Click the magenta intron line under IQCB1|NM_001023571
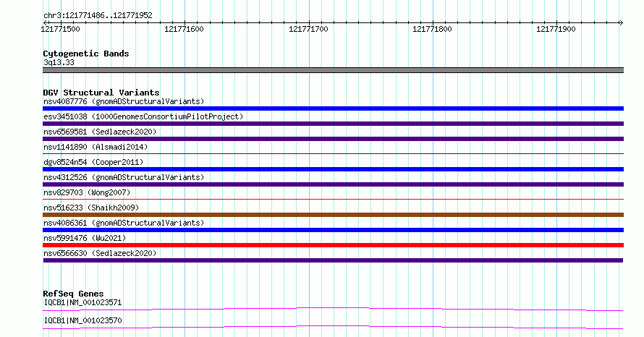 pyautogui.click(x=333, y=309)
